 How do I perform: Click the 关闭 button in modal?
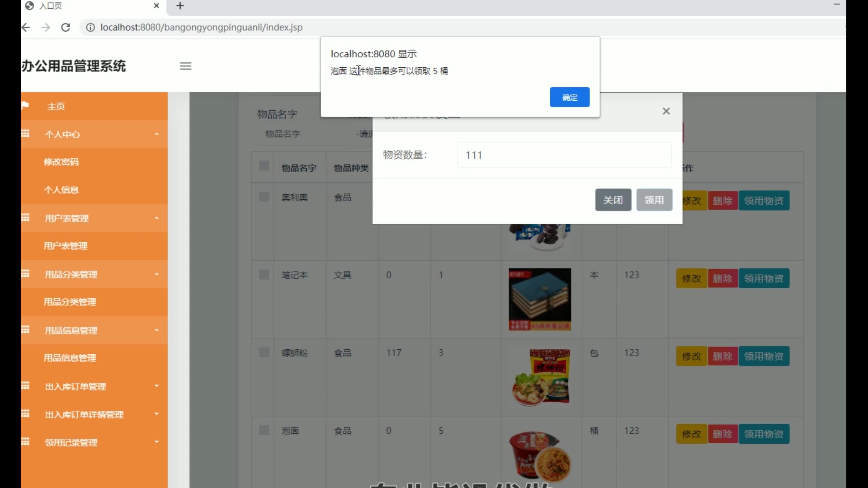click(x=613, y=200)
